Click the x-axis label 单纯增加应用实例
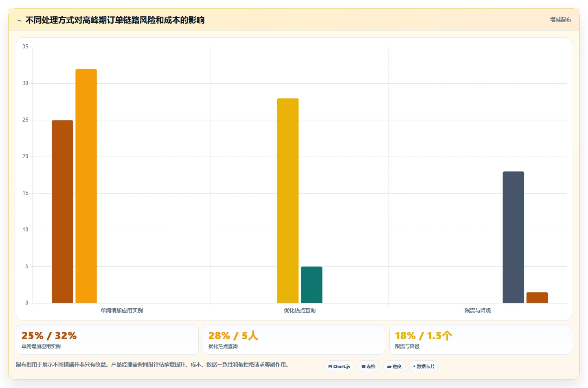The height and width of the screenshot is (388, 588). [x=122, y=310]
